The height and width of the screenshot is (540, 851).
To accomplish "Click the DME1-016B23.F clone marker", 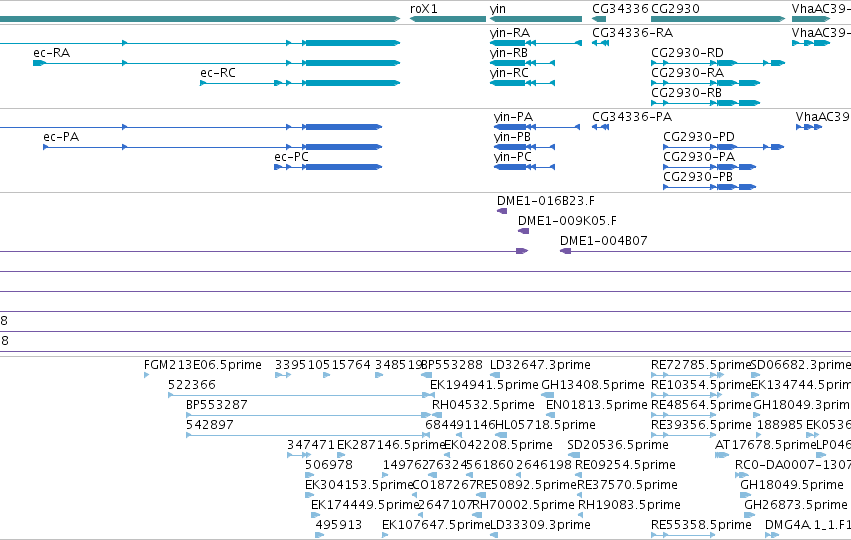I will click(x=502, y=211).
